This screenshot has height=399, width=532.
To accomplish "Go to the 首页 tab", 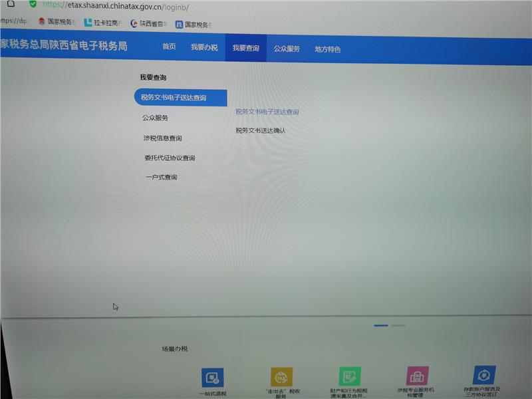I will (x=170, y=48).
